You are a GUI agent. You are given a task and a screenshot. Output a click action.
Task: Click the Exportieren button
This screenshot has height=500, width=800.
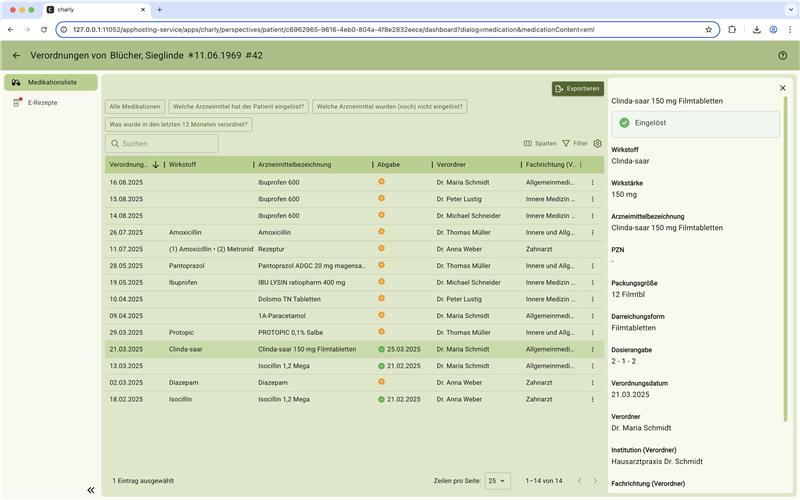pyautogui.click(x=578, y=89)
